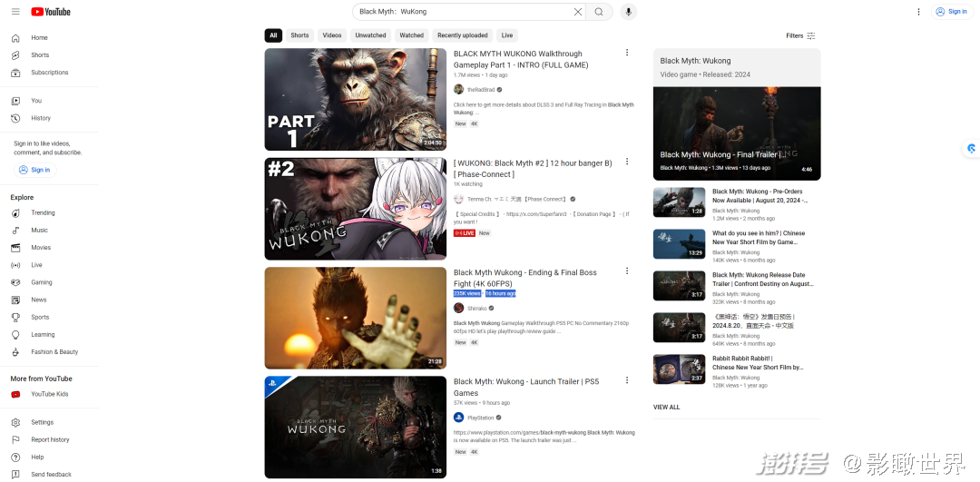Toggle the Live filter chip
Viewport: 980px width, 482px height.
[x=507, y=35]
